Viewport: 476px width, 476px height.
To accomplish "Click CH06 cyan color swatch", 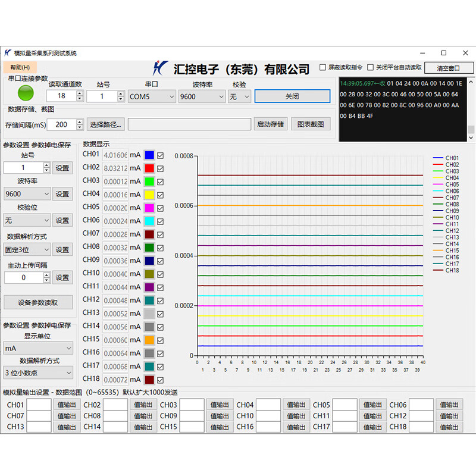I will [149, 221].
